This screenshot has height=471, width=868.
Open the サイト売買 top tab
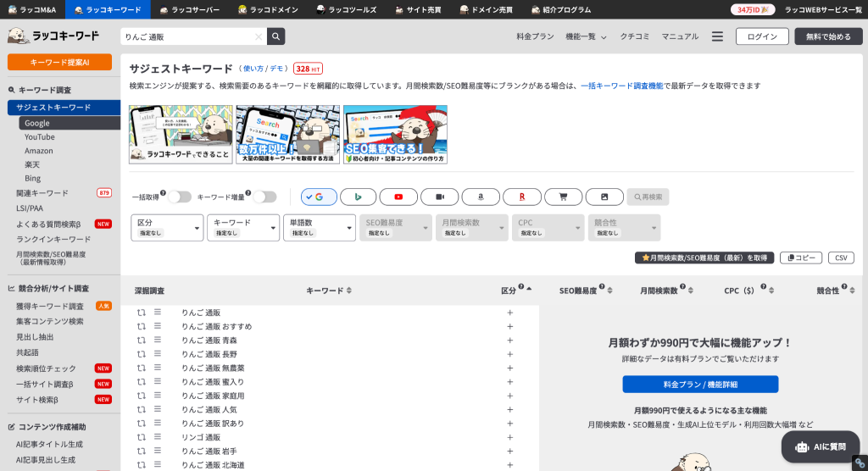pos(419,9)
